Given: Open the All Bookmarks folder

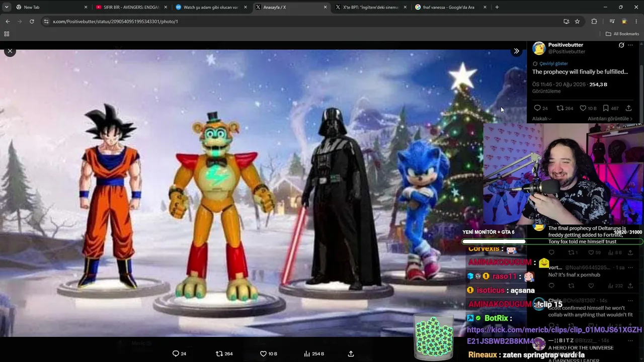Looking at the screenshot, I should (x=622, y=34).
